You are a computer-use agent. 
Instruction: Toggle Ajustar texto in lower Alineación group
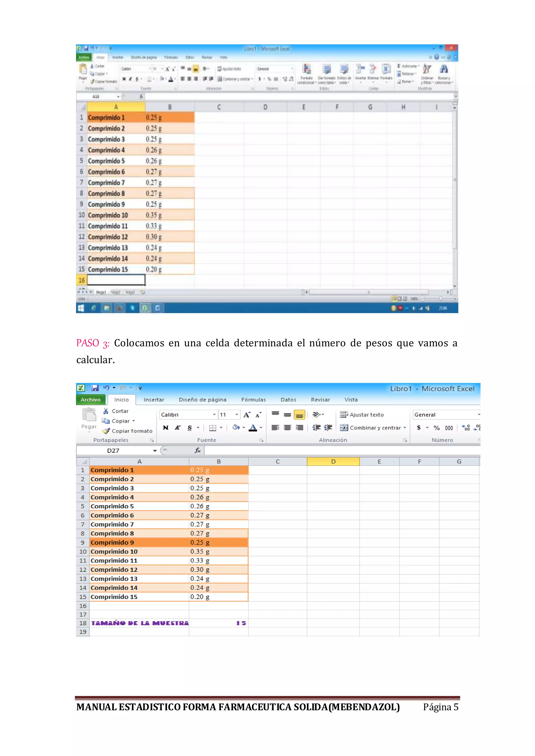362,415
